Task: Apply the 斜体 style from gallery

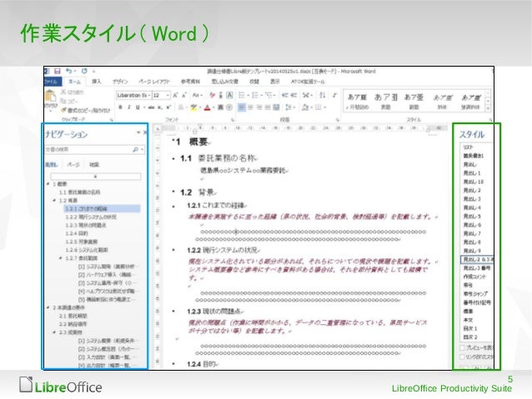Action: (443, 101)
